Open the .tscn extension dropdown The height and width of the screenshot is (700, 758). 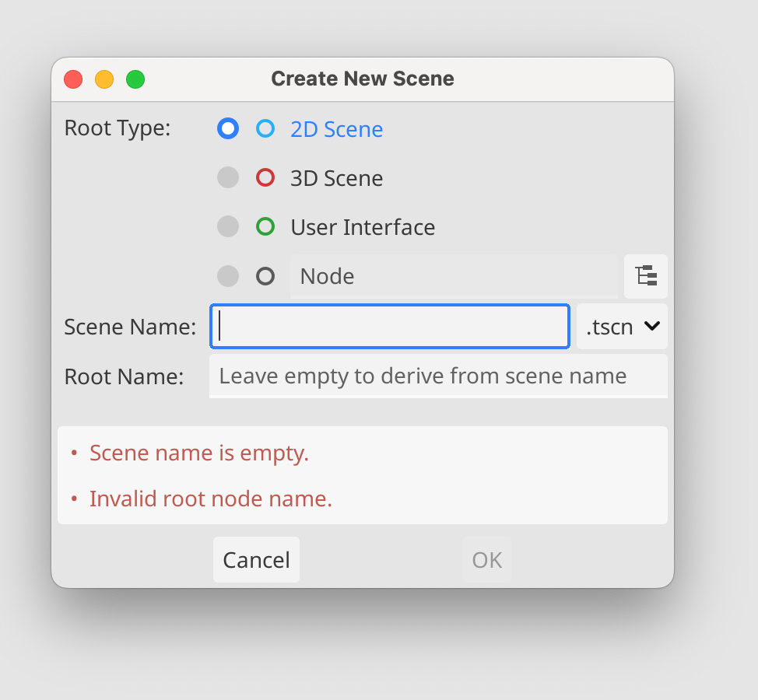622,327
